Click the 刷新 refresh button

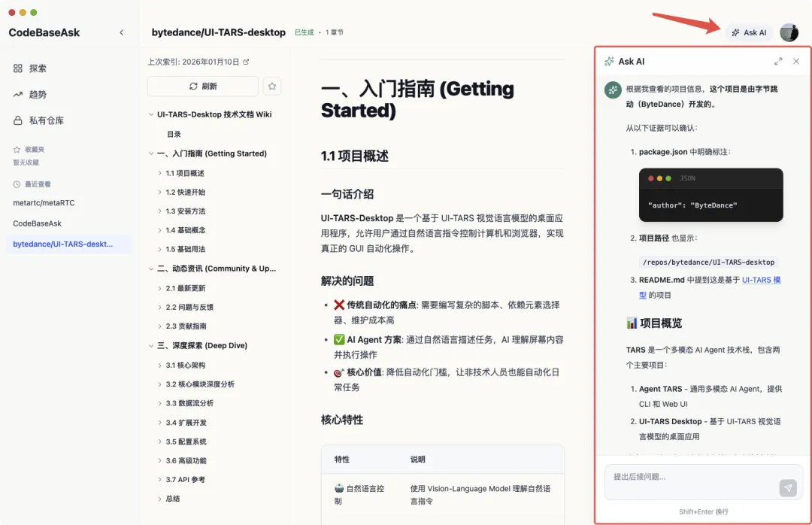(x=203, y=86)
